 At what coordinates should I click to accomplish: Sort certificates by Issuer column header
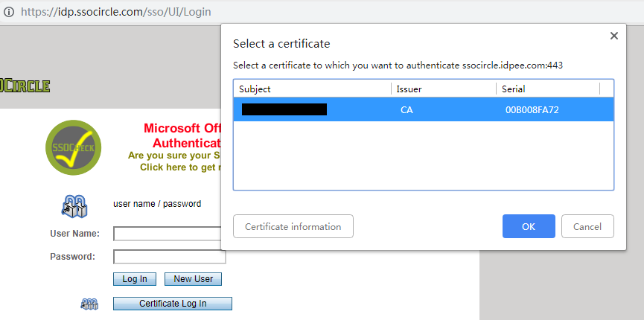[x=444, y=89]
